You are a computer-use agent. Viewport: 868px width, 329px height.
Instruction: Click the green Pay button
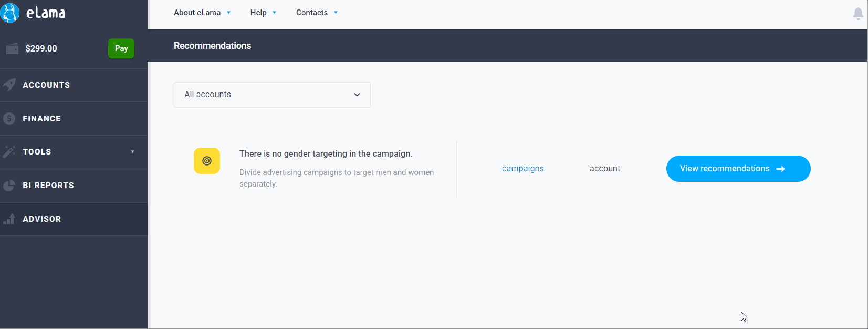121,48
